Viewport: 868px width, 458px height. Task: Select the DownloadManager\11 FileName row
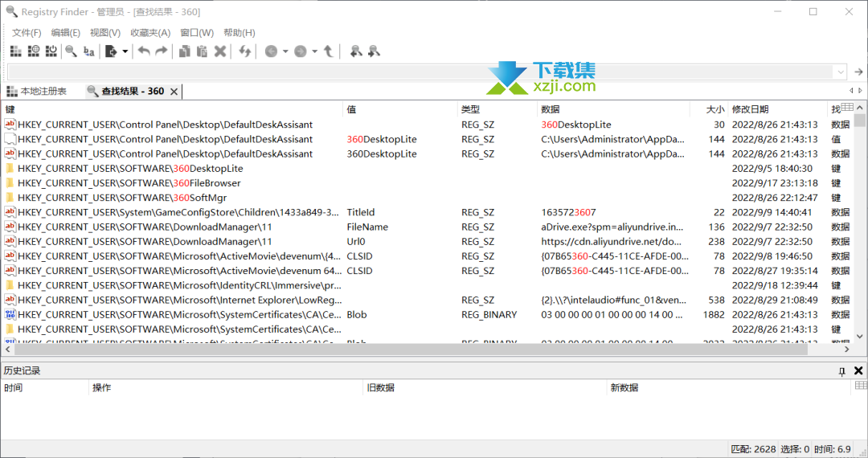click(426, 227)
